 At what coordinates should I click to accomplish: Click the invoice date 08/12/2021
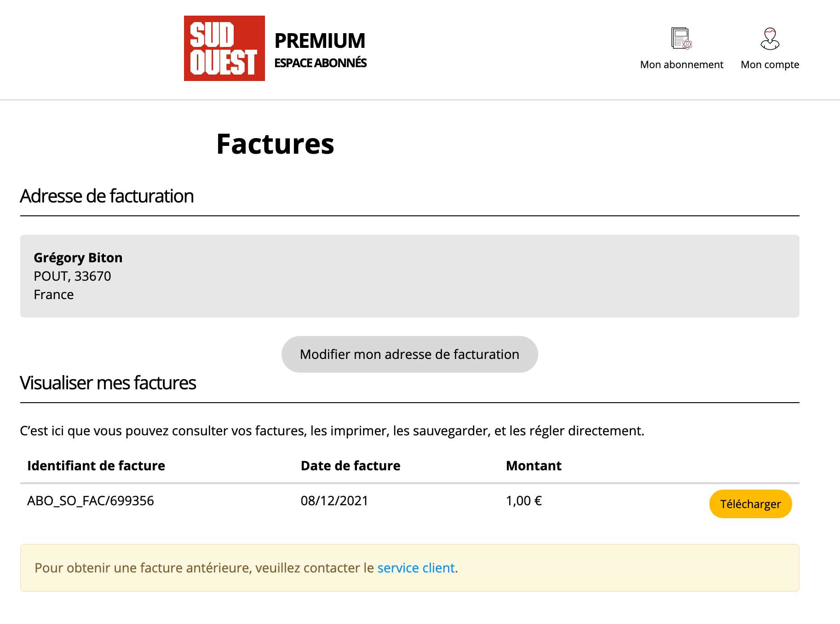click(334, 501)
